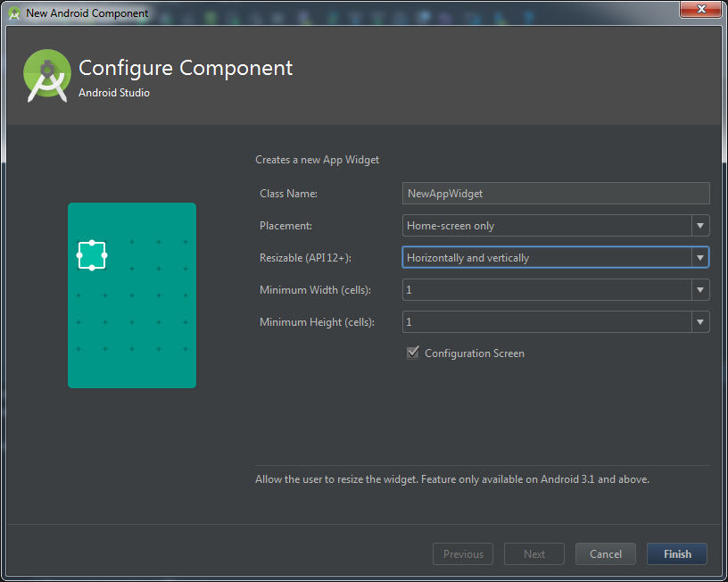Click the bottom resize handle on widget preview
This screenshot has height=582, width=728.
coord(92,268)
